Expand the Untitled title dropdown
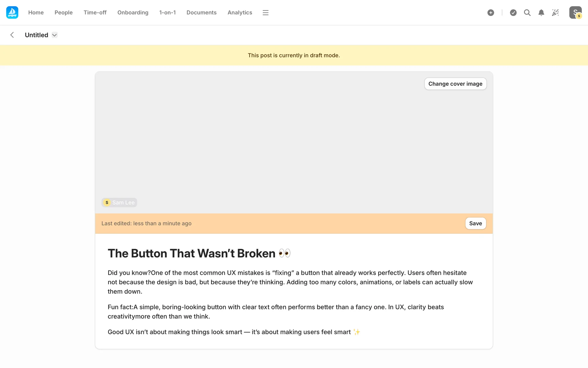 point(55,35)
